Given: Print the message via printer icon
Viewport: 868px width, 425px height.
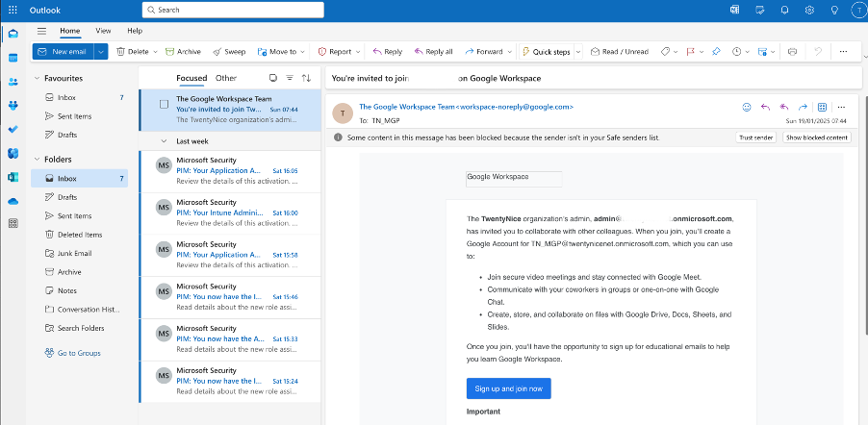Looking at the screenshot, I should [x=792, y=52].
